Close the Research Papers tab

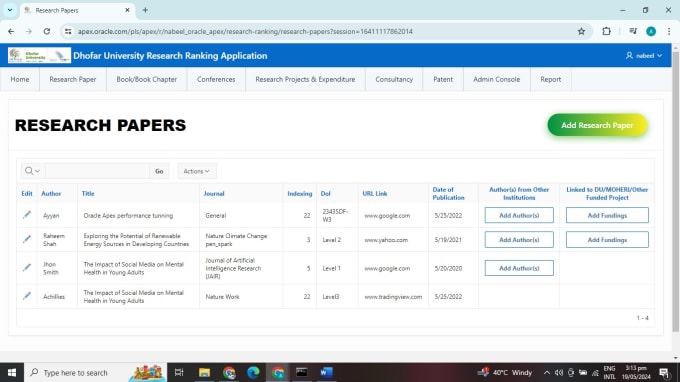coord(127,10)
